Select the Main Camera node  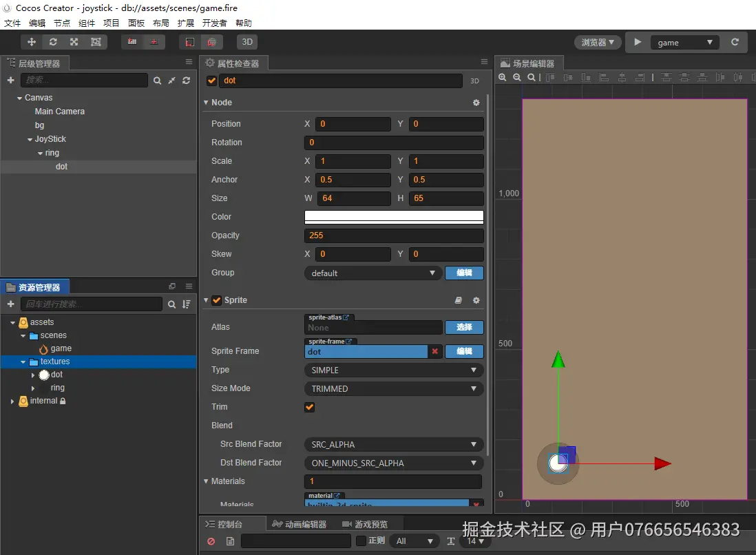click(x=59, y=112)
